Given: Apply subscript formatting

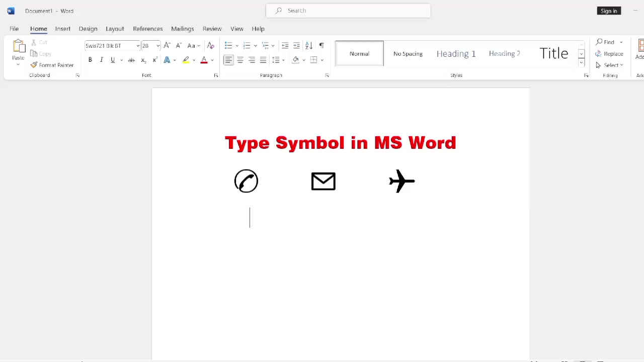Looking at the screenshot, I should click(x=143, y=60).
